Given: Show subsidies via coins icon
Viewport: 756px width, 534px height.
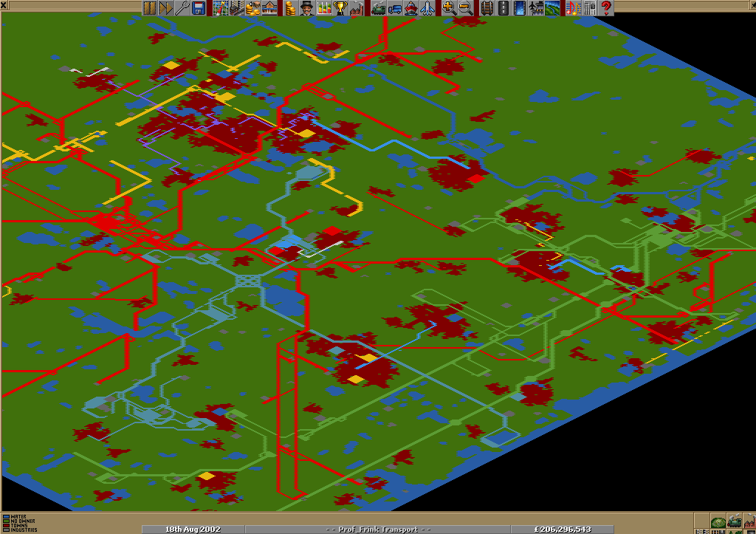Looking at the screenshot, I should click(253, 7).
